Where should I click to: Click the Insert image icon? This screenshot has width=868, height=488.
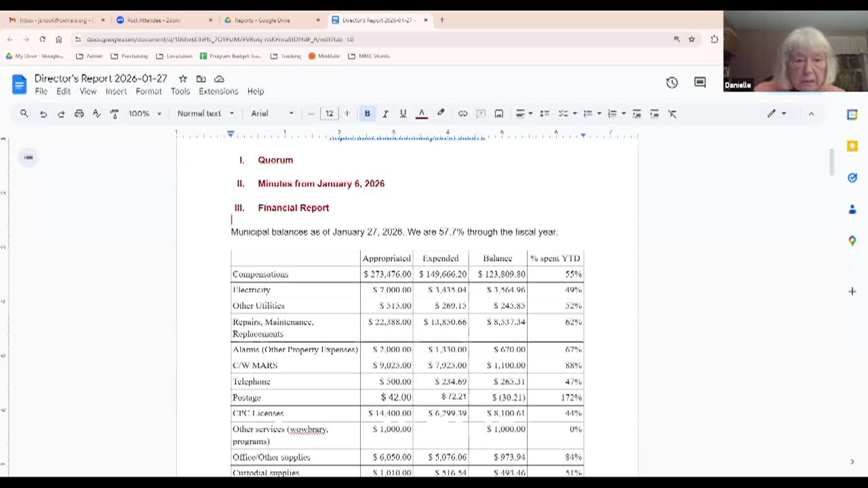pyautogui.click(x=498, y=114)
